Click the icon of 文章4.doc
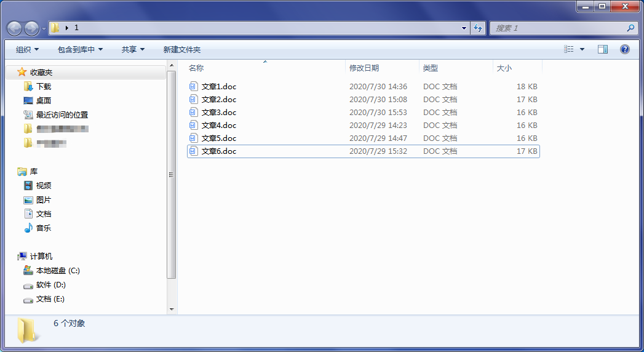Viewport: 644px width, 352px height. 194,126
